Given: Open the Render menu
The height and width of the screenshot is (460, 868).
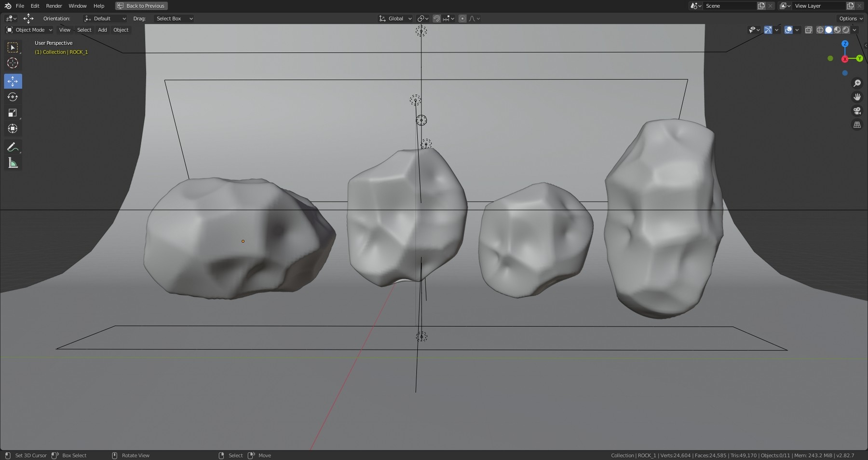Looking at the screenshot, I should [x=54, y=6].
